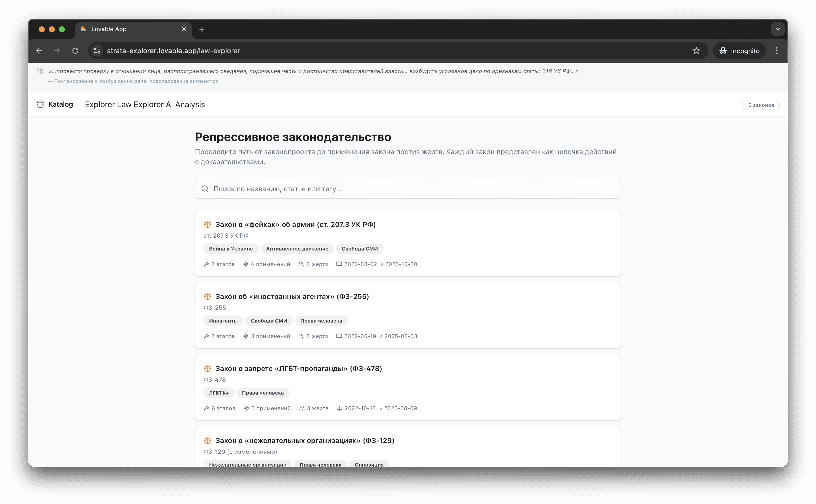Bookmark page with the star icon
This screenshot has height=504, width=816.
[696, 51]
